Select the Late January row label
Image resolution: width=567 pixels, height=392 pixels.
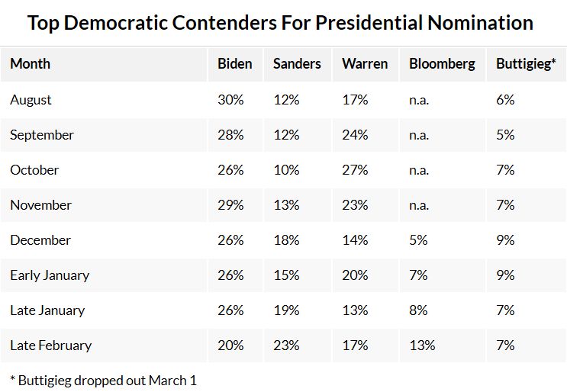pos(47,310)
